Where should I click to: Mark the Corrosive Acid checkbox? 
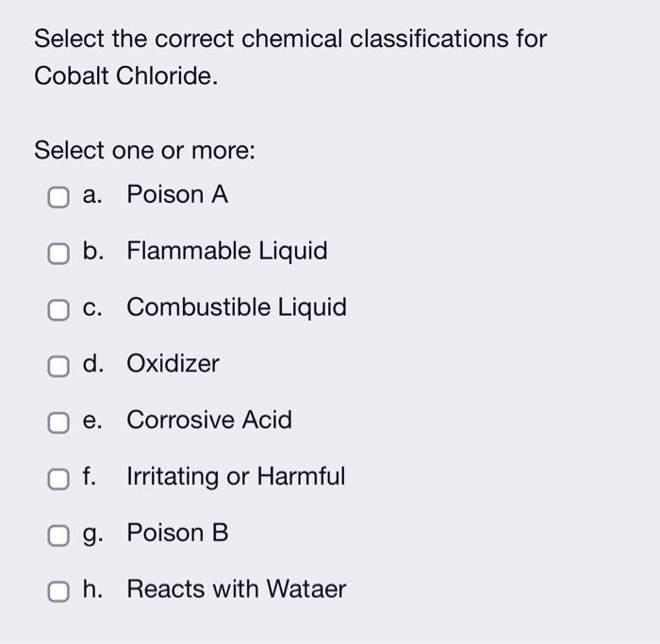(x=58, y=422)
